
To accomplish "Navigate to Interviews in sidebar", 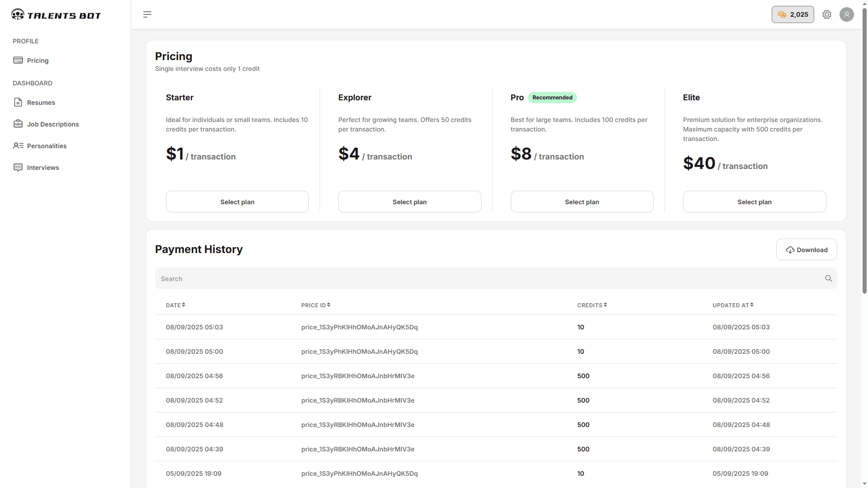I will [x=43, y=168].
